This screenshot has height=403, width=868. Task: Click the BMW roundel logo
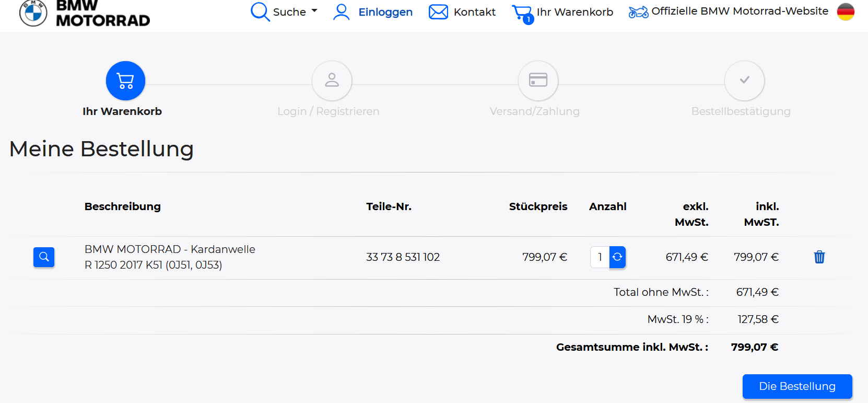click(33, 13)
